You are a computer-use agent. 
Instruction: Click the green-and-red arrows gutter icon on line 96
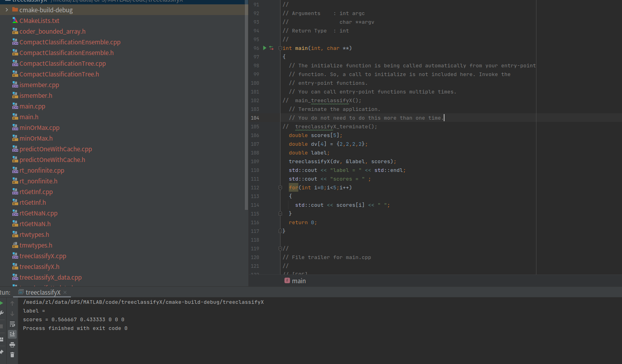click(x=271, y=48)
